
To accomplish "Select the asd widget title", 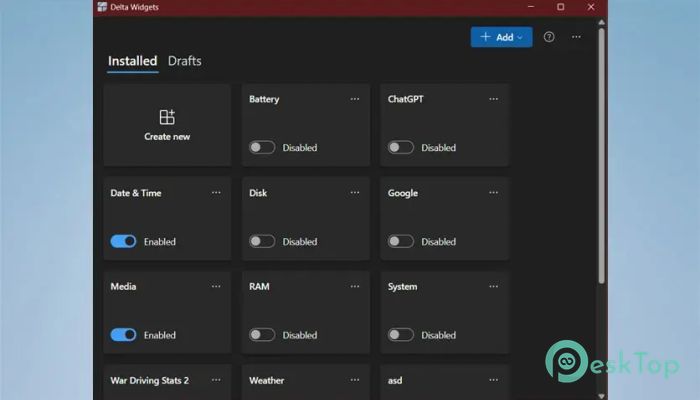I will coord(395,380).
